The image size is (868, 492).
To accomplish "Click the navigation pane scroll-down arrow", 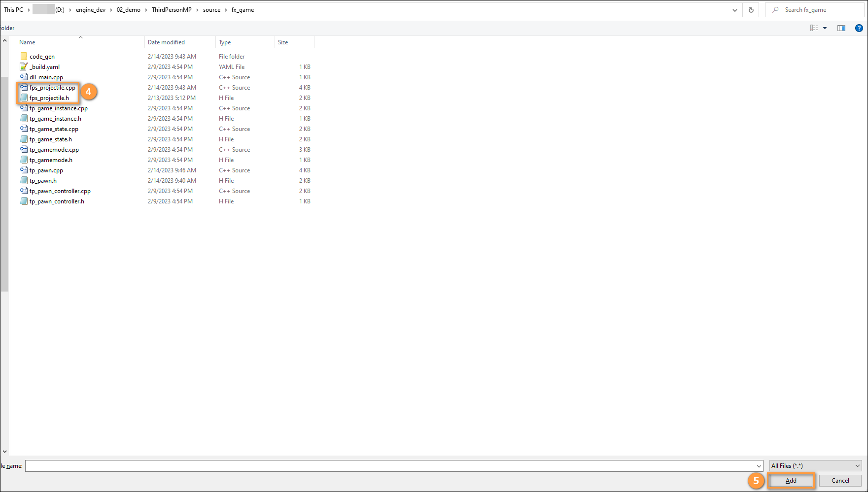I will pyautogui.click(x=4, y=451).
